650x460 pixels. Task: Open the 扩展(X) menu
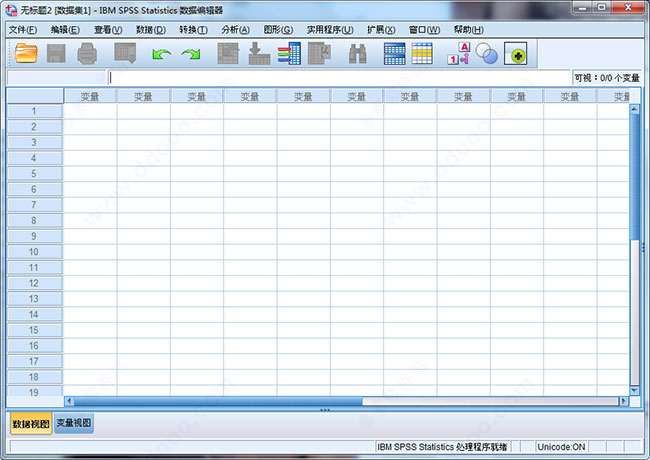pos(381,30)
